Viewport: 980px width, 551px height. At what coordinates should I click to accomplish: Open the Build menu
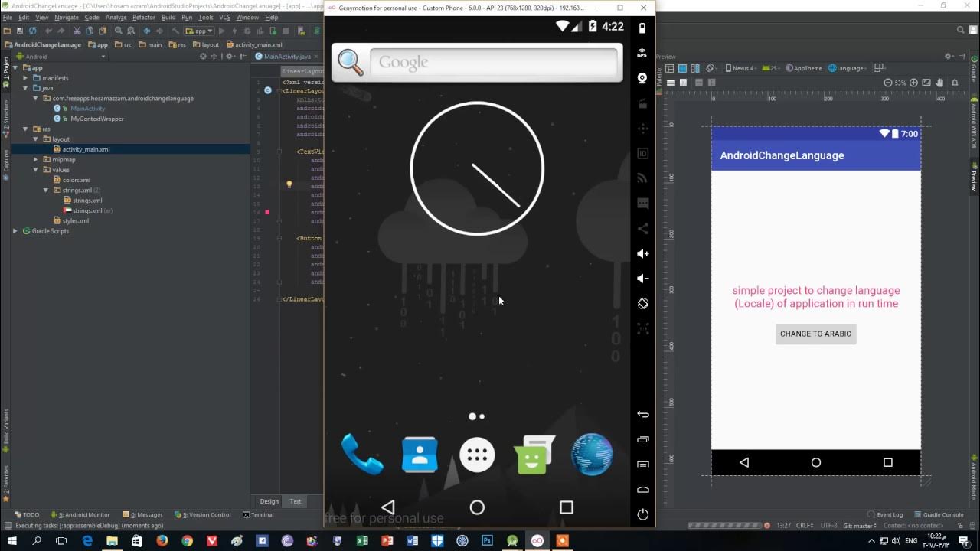coord(168,17)
